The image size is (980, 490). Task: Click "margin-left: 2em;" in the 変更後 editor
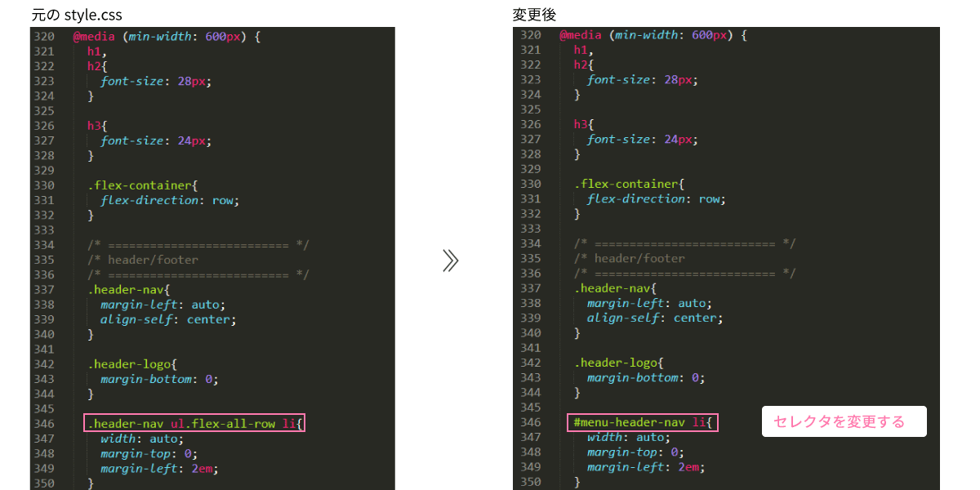click(x=645, y=467)
